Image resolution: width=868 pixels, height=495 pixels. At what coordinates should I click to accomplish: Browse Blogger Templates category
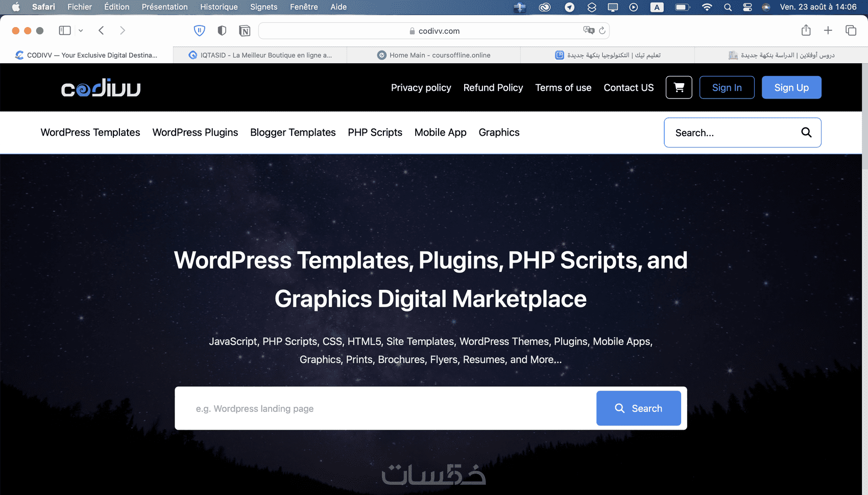[293, 133]
